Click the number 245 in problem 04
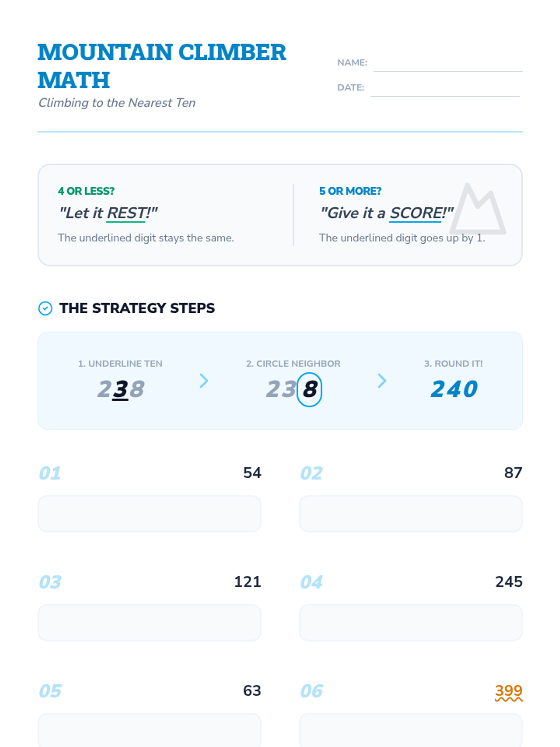The height and width of the screenshot is (747, 560). point(509,582)
